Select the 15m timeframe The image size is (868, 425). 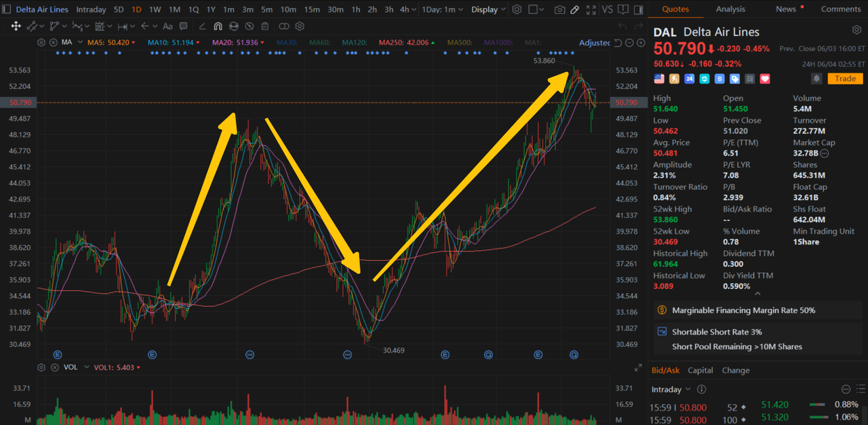[x=312, y=10]
